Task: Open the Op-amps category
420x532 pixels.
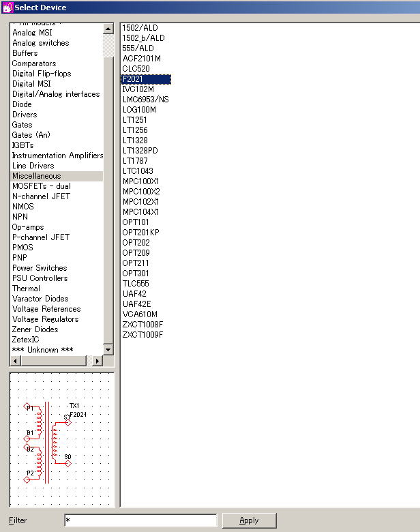Action: (28, 227)
